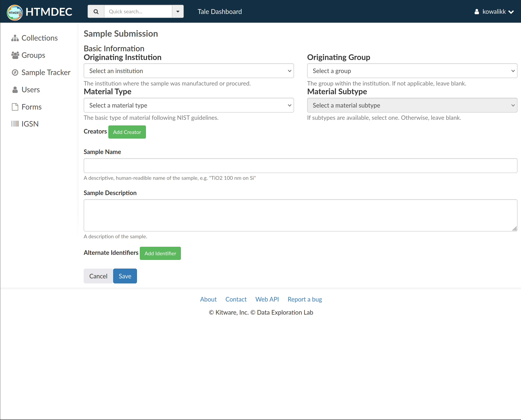The image size is (521, 420).
Task: Click the Forms document icon
Action: [15, 107]
